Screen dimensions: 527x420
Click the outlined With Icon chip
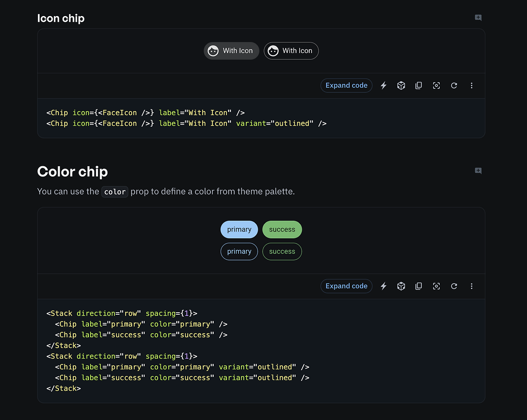291,51
